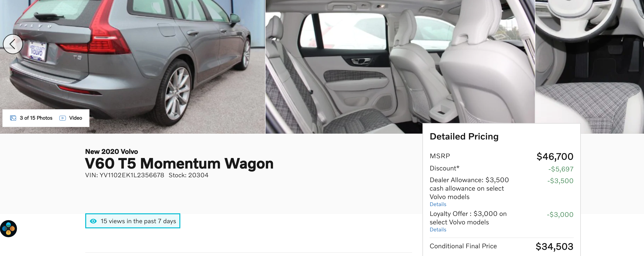The width and height of the screenshot is (644, 256).
Task: Click the 15 views in past 7 days badge
Action: click(x=133, y=221)
